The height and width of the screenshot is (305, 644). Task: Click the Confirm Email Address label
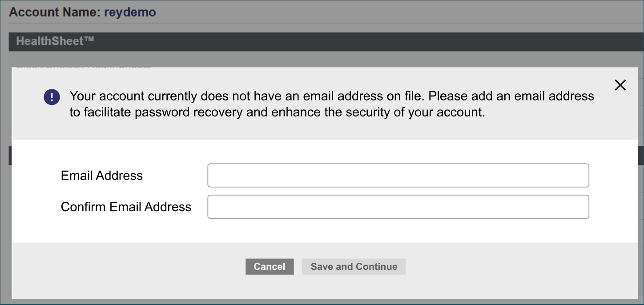coord(126,207)
